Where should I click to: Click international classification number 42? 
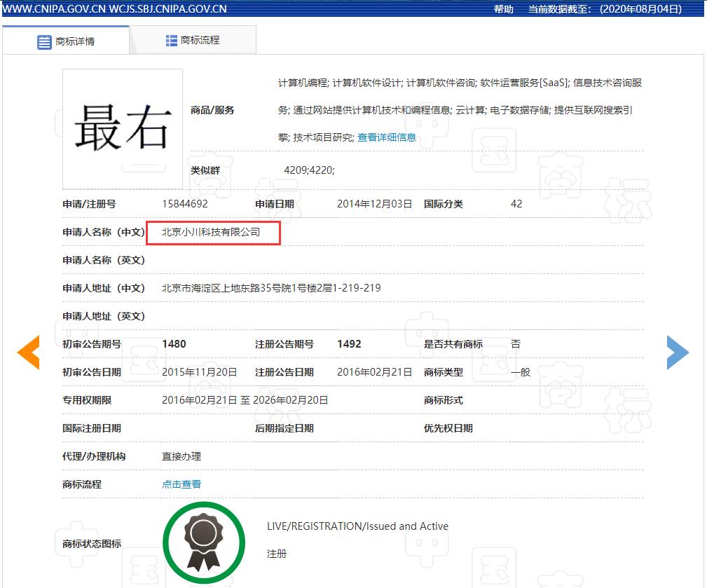click(516, 203)
